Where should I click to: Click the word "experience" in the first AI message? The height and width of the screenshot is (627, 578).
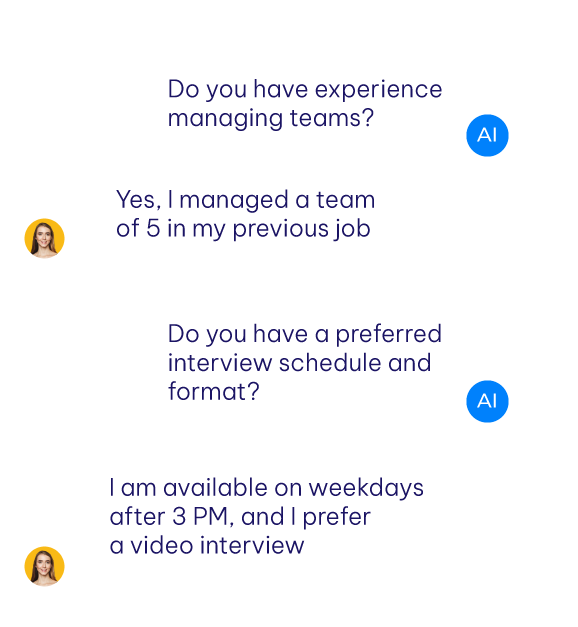click(378, 90)
